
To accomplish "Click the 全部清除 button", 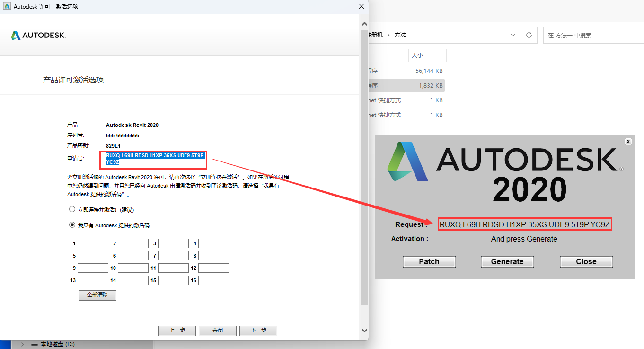I will point(97,295).
